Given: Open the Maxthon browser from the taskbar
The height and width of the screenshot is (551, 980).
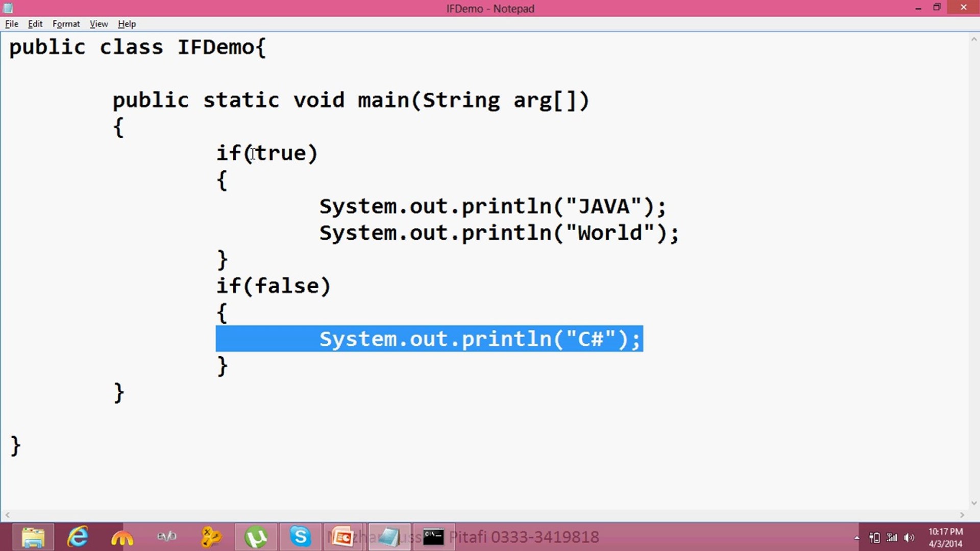Looking at the screenshot, I should (121, 537).
